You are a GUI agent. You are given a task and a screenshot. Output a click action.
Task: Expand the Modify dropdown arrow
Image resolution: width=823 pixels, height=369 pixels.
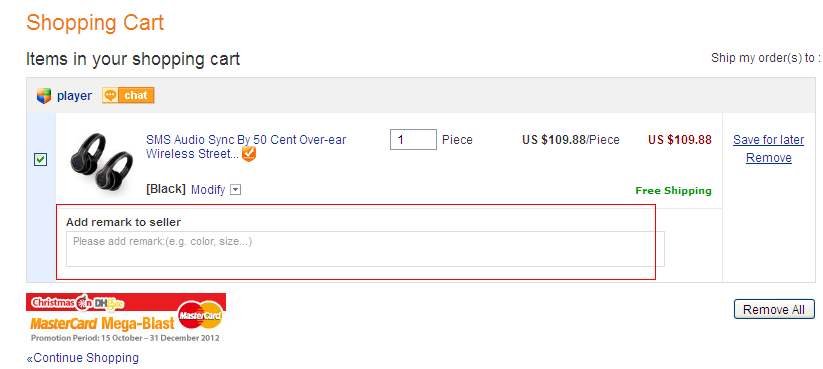[236, 189]
